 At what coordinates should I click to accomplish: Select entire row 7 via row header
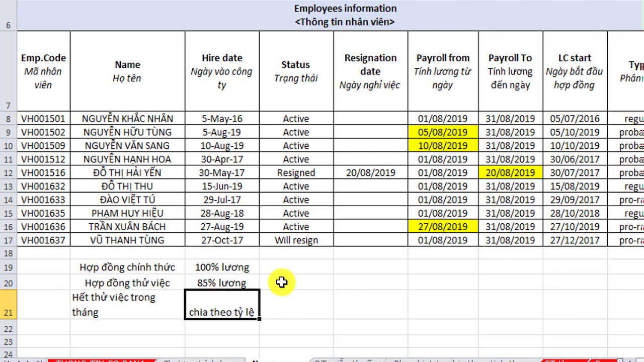coord(8,71)
